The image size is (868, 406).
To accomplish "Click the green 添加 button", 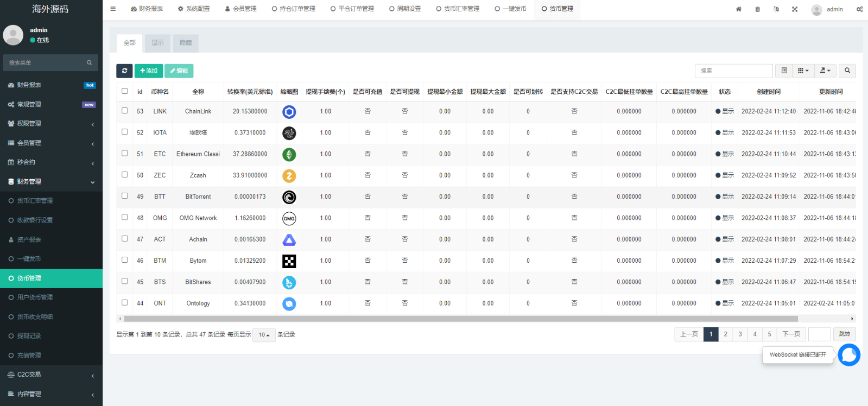I will pos(149,71).
